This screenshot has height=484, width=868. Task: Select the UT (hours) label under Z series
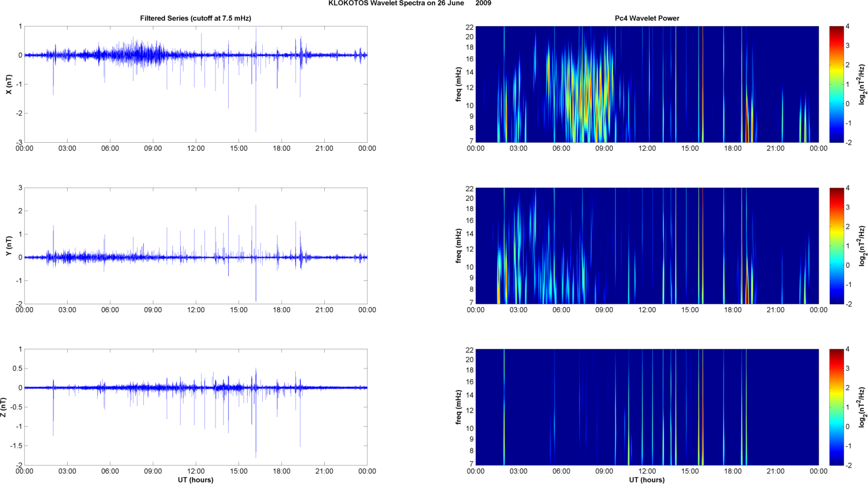coord(195,480)
